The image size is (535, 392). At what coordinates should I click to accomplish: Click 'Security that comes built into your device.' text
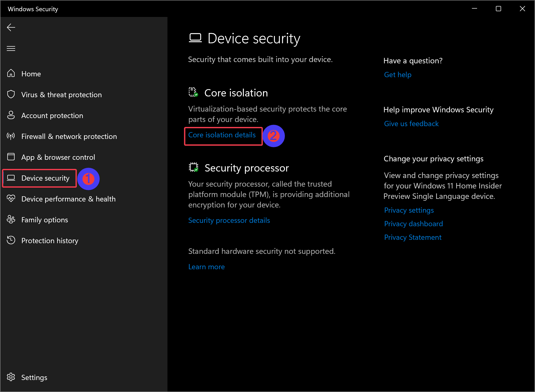[x=260, y=59]
